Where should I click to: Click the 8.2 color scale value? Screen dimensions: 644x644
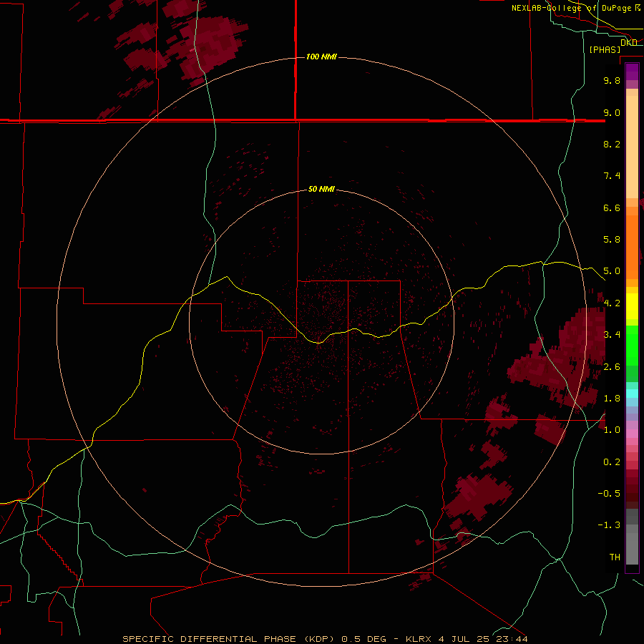[612, 144]
